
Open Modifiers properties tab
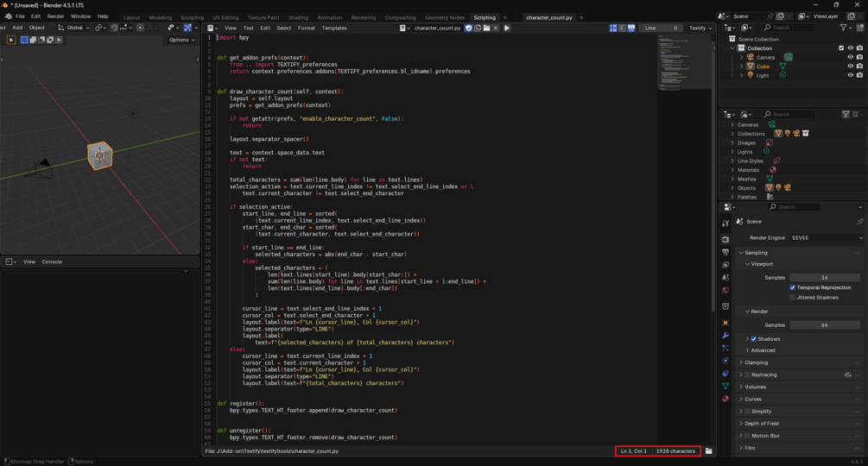[x=725, y=336]
